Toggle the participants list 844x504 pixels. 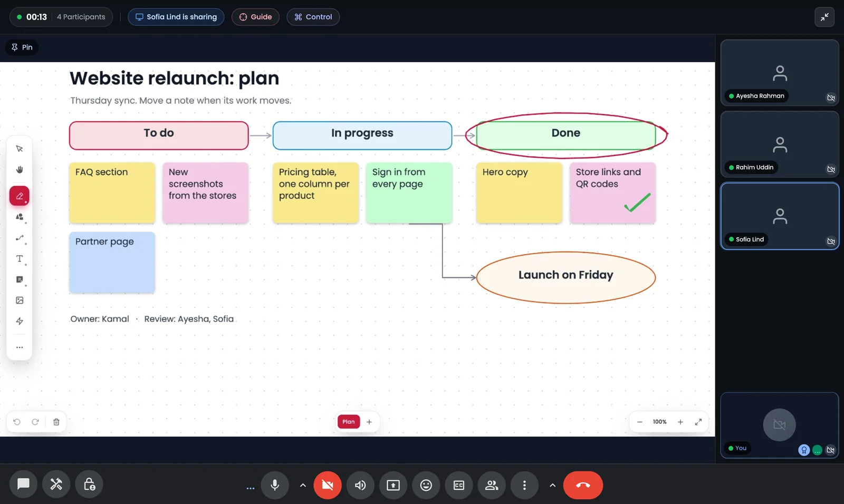(492, 485)
